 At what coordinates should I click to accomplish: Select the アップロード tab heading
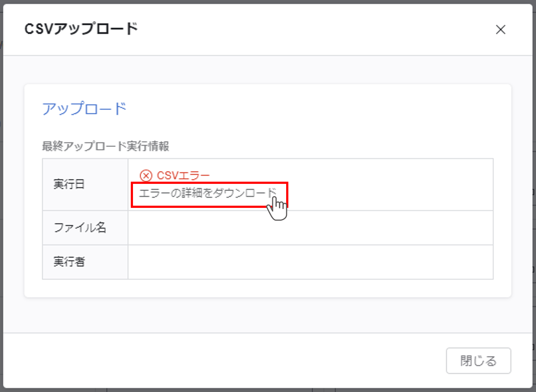pyautogui.click(x=84, y=109)
